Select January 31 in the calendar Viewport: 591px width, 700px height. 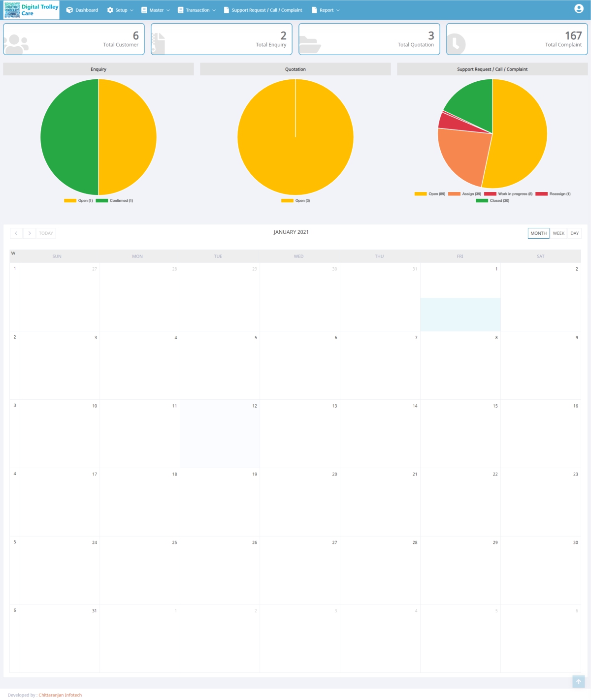coord(60,638)
